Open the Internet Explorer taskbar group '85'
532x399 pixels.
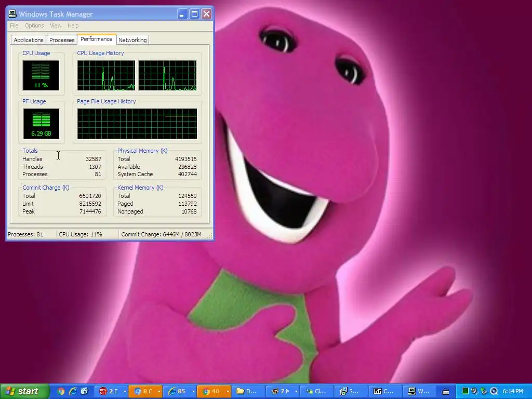click(x=177, y=391)
